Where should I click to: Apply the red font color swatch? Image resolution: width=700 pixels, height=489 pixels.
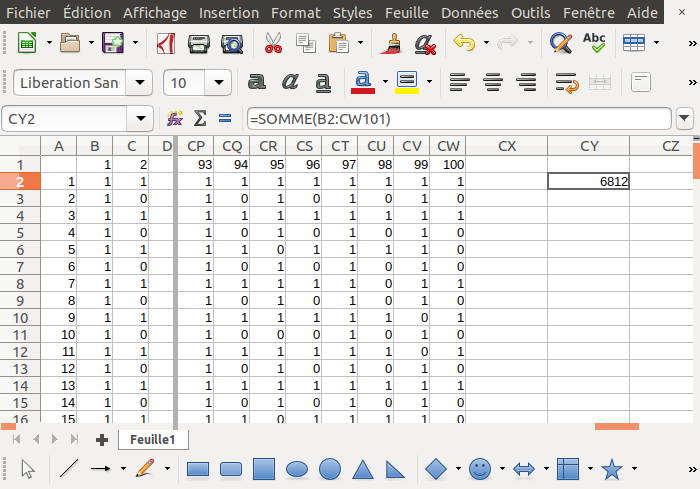point(363,82)
